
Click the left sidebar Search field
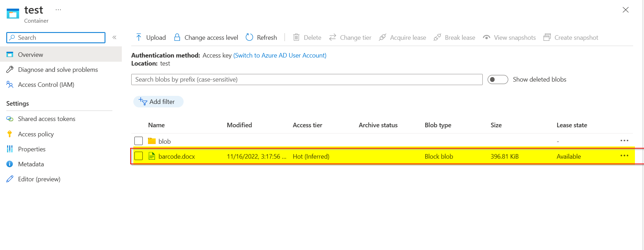click(x=56, y=38)
